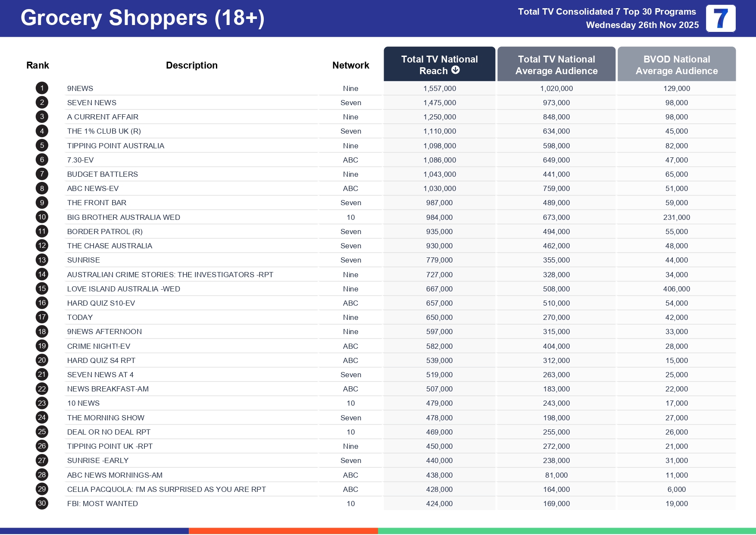The image size is (756, 535).
Task: Click the Channel 7 logo icon
Action: [x=720, y=19]
